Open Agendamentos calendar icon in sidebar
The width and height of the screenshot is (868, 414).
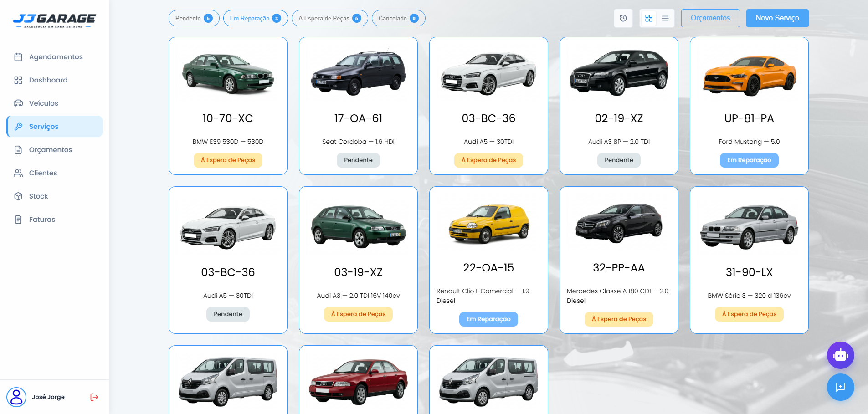pos(18,57)
